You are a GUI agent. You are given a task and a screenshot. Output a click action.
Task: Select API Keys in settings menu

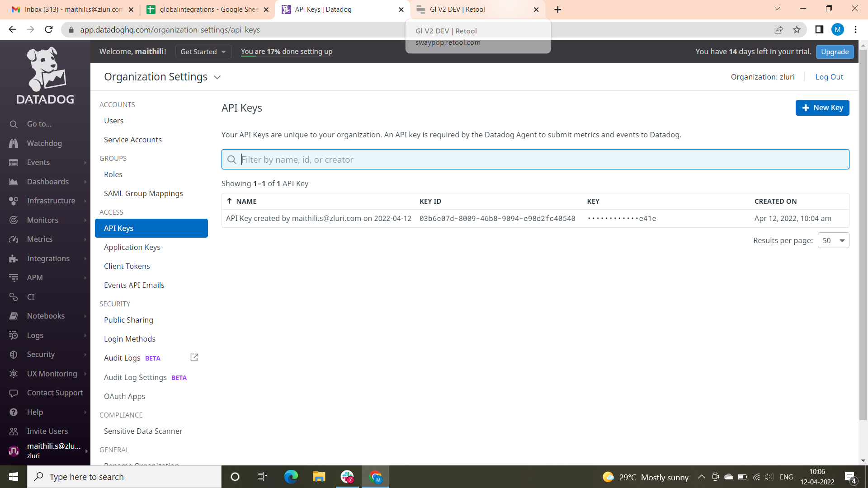click(151, 228)
